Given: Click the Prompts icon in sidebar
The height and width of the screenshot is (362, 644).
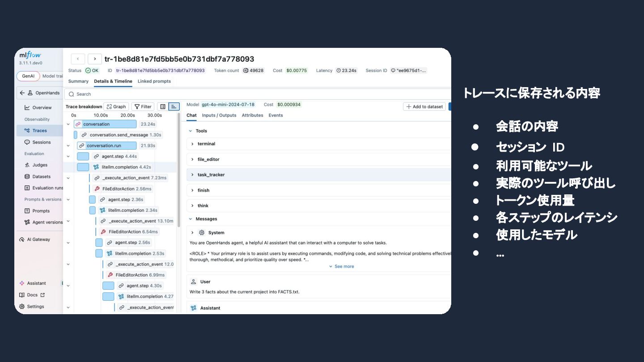Looking at the screenshot, I should click(x=27, y=211).
